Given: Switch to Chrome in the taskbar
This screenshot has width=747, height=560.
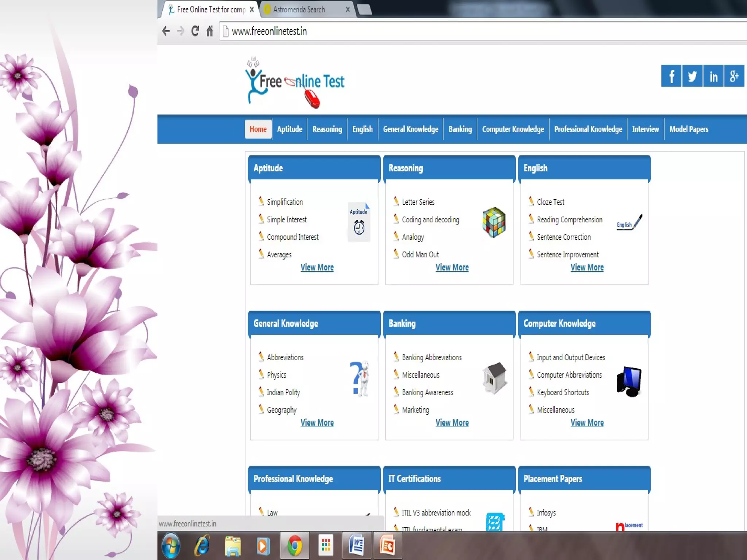Looking at the screenshot, I should pyautogui.click(x=295, y=546).
